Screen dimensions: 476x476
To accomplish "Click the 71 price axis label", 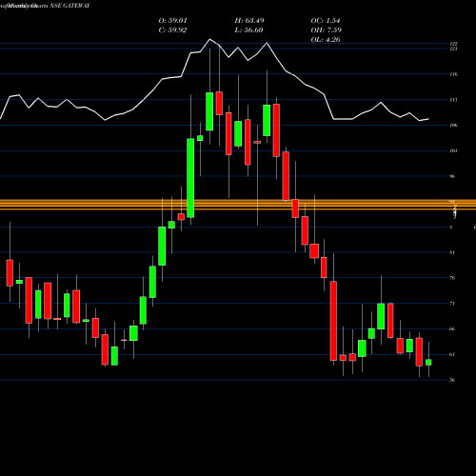I will coord(452,304).
